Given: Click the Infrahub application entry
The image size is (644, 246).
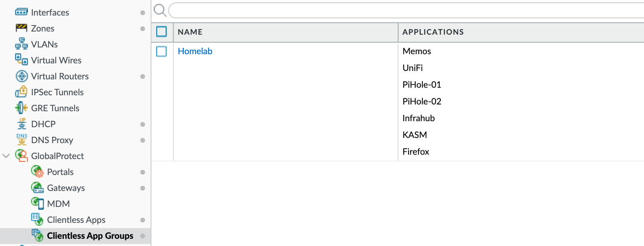Looking at the screenshot, I should 418,118.
